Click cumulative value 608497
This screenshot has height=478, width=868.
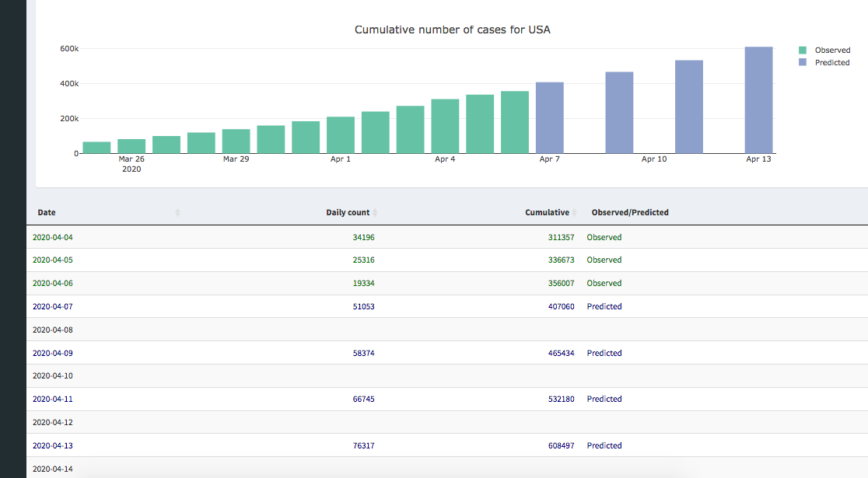561,445
